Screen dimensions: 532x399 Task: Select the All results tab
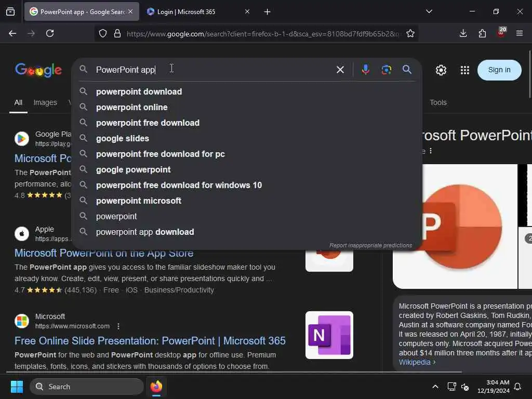18,102
